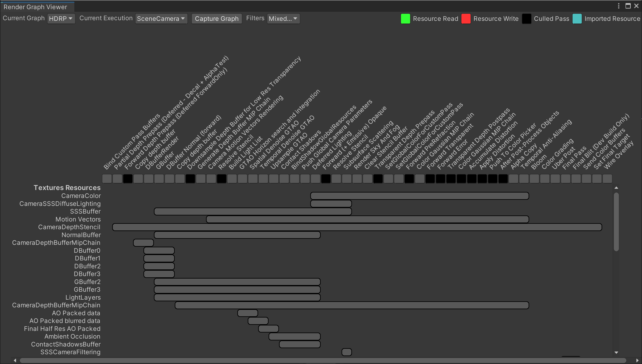Click the red Resource Write legend swatch
The width and height of the screenshot is (642, 364).
pos(466,19)
